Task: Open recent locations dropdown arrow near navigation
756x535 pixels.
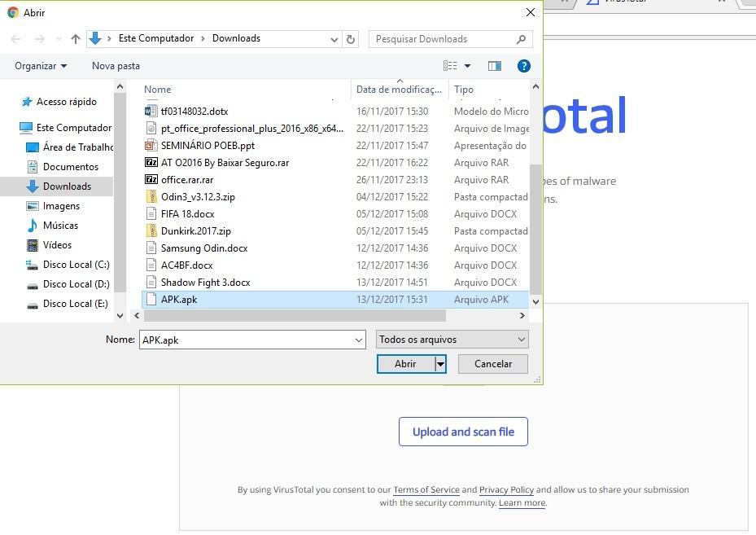Action: (59, 39)
